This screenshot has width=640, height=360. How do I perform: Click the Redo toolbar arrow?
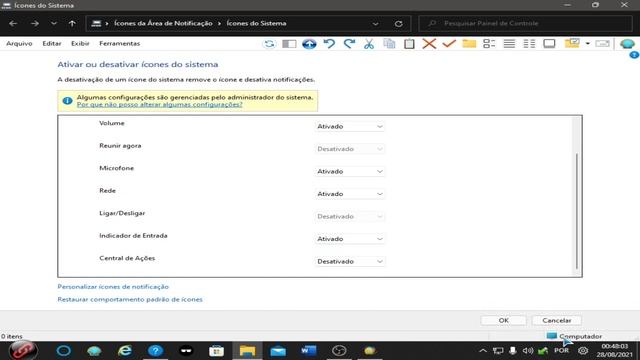(349, 44)
